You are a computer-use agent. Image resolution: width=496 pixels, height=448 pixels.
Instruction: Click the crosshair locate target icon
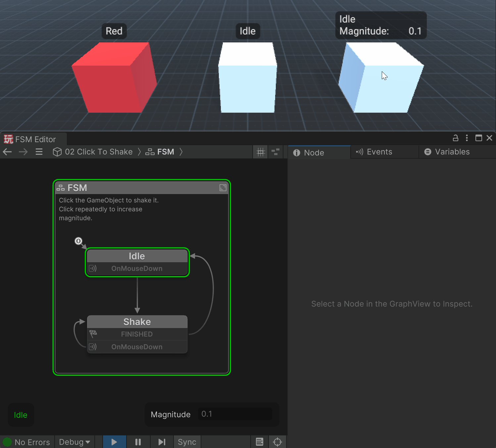277,442
